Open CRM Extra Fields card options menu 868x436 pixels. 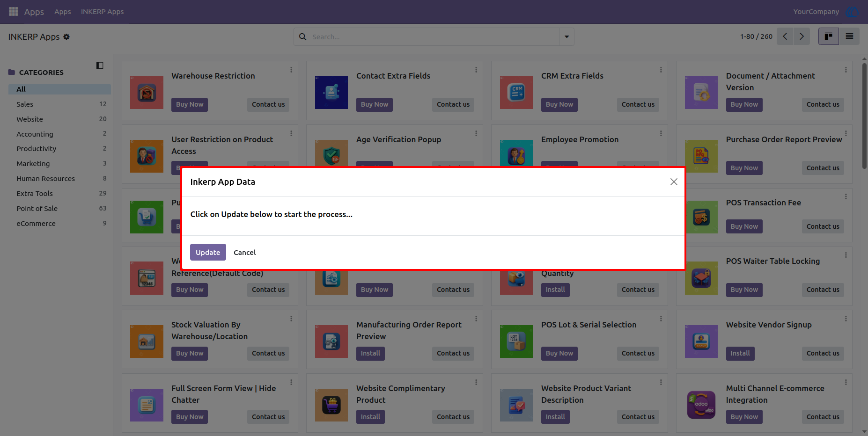point(661,70)
